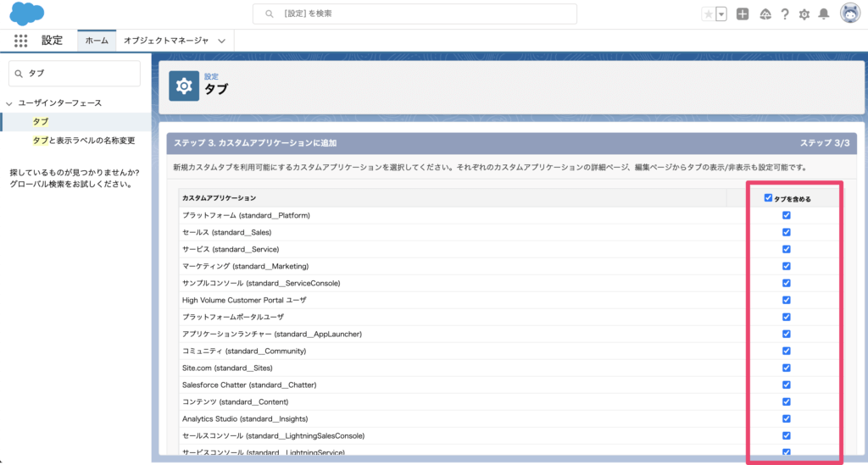Uncheck マーケティング (standard__Marketing) checkbox
Image resolution: width=868 pixels, height=465 pixels.
(x=786, y=266)
